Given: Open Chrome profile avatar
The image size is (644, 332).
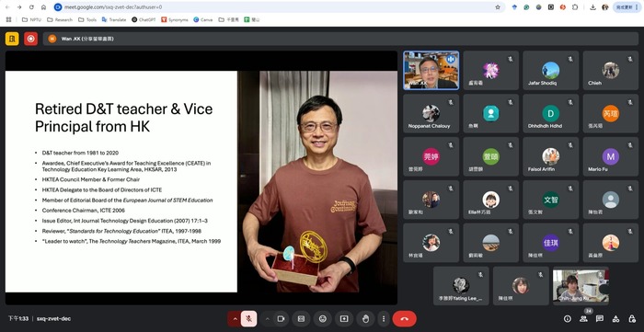Looking at the screenshot, I should point(605,7).
